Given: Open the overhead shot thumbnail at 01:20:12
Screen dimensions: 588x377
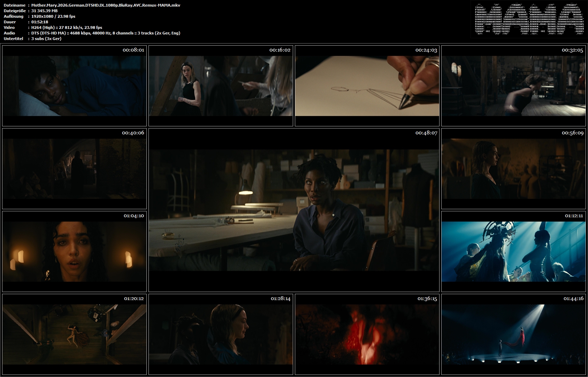Looking at the screenshot, I should (x=74, y=334).
